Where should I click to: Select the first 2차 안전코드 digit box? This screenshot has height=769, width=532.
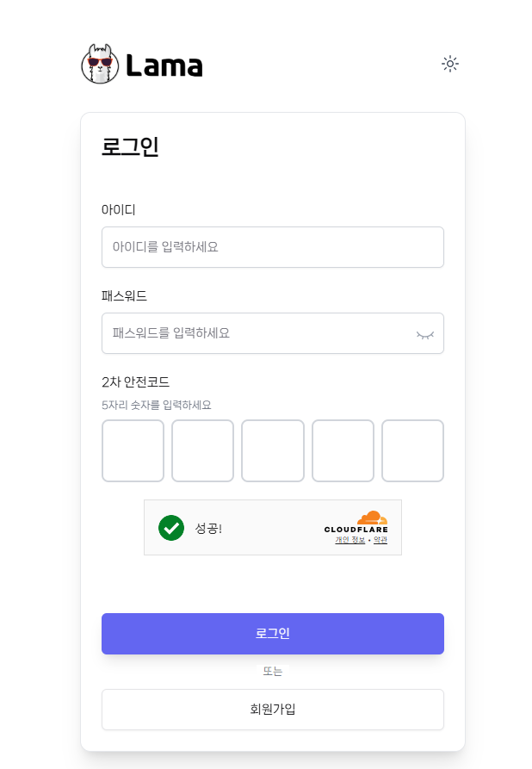(133, 450)
